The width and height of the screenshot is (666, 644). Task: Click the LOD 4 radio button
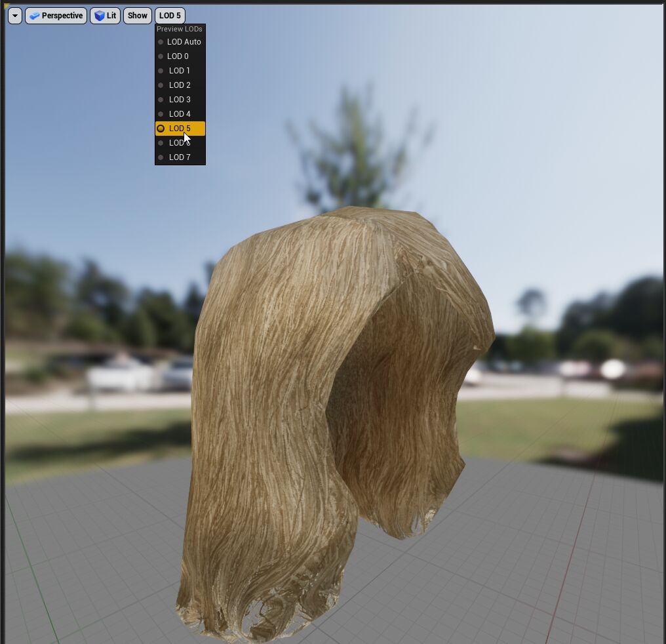click(x=161, y=113)
